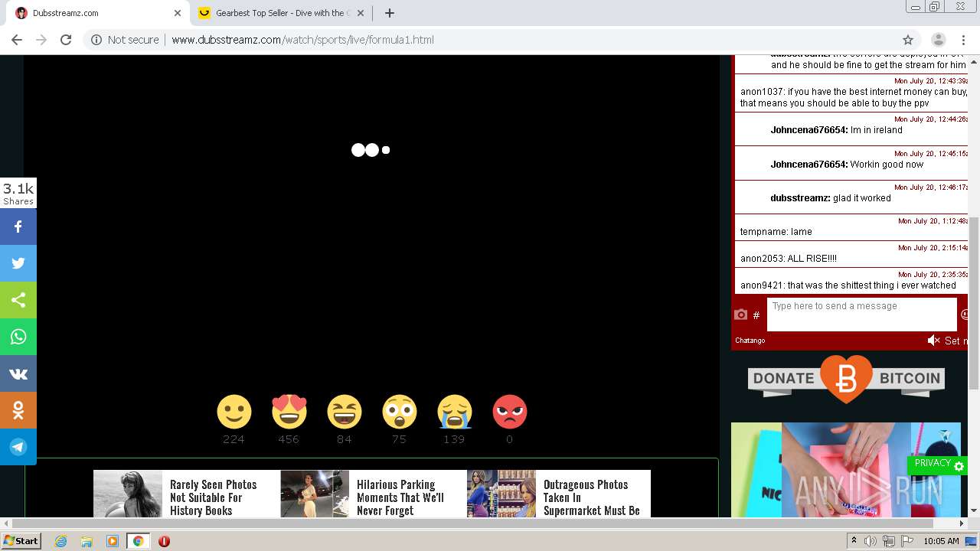
Task: Open the Windows Start menu
Action: point(21,541)
